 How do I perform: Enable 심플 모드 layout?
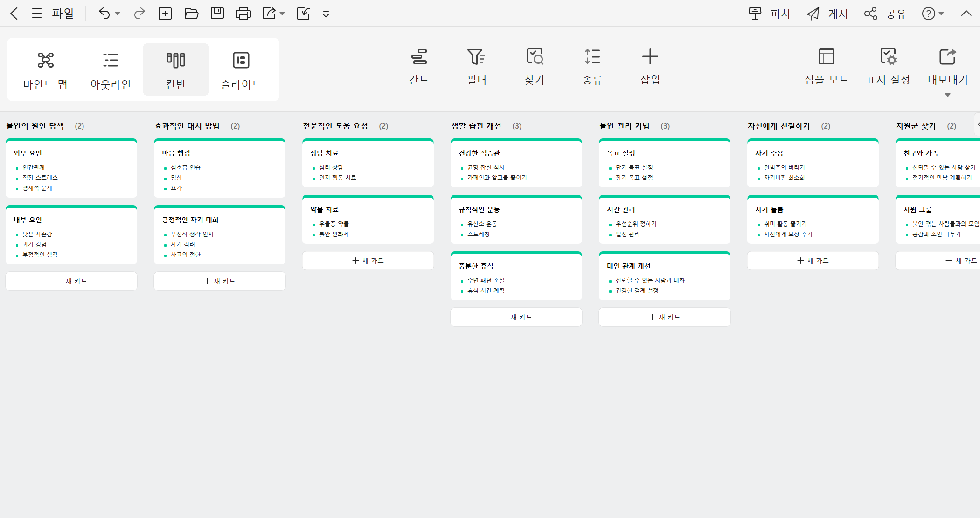827,67
